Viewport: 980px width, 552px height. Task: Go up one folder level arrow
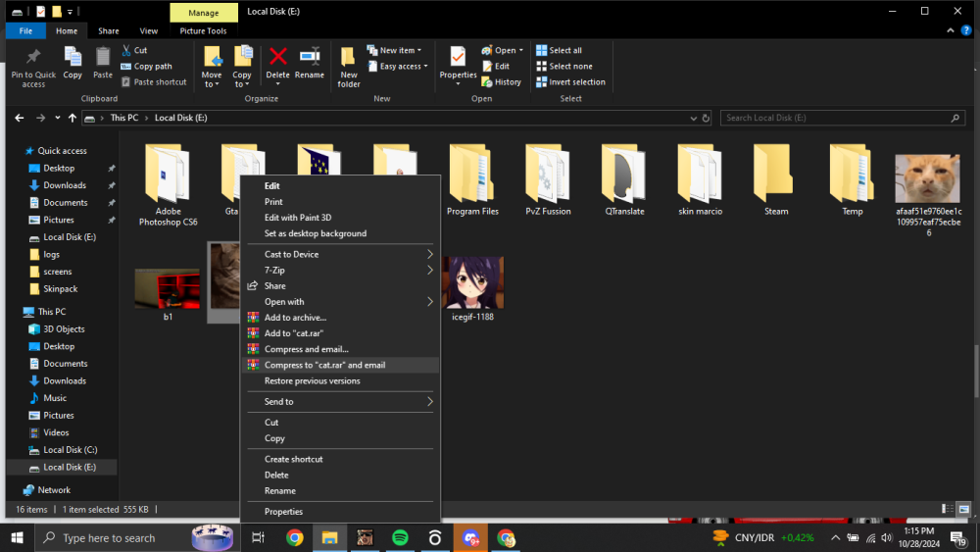(73, 118)
